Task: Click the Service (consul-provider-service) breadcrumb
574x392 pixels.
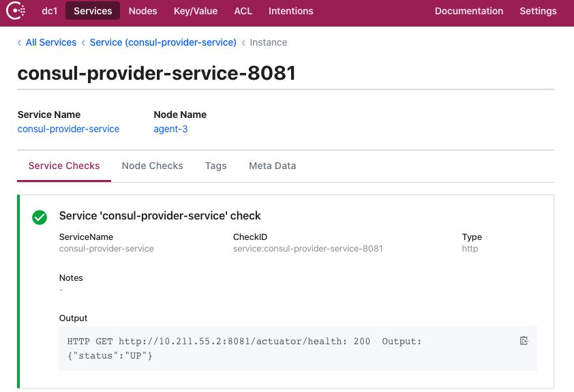Action: (163, 42)
